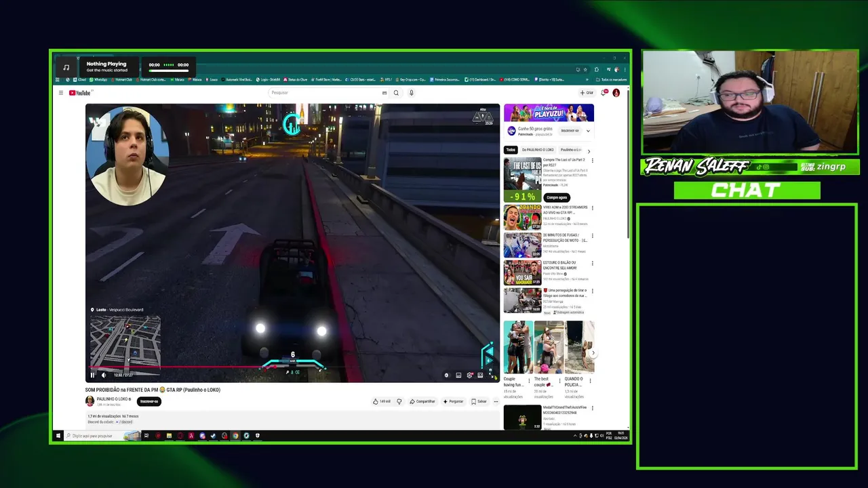Open the Couple having fun short
The height and width of the screenshot is (488, 868).
pyautogui.click(x=518, y=347)
